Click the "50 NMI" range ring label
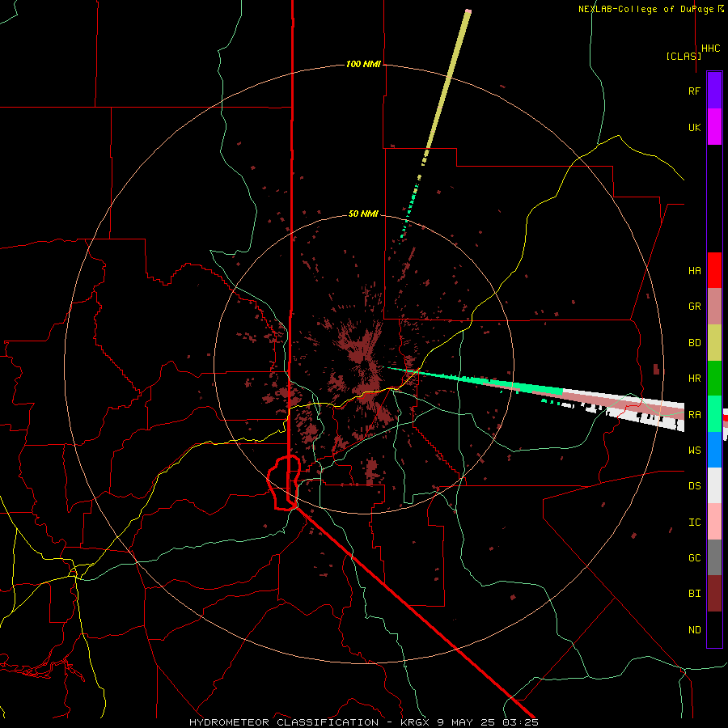Screen dimensions: 728x728 [x=363, y=214]
